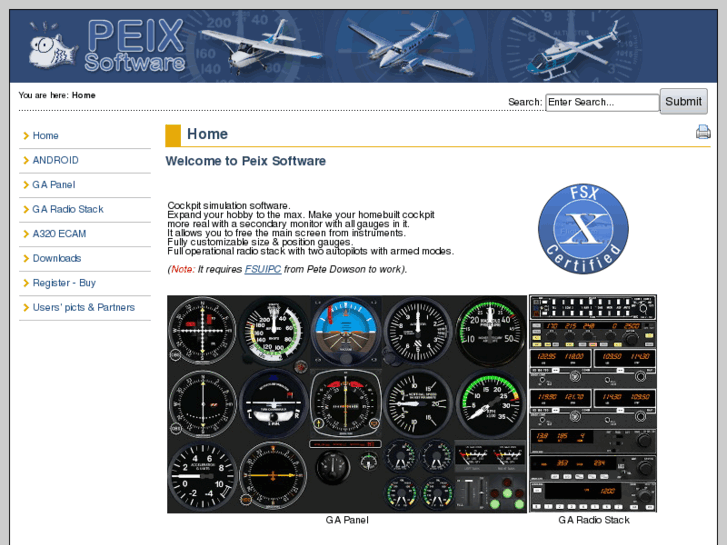Follow the FSUIPC link
The height and width of the screenshot is (545, 727).
click(x=263, y=269)
